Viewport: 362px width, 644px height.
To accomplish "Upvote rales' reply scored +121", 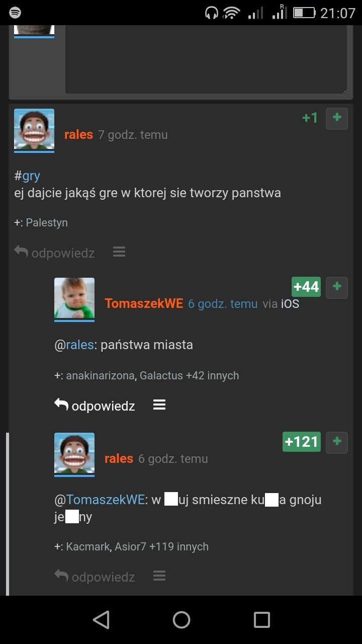I will pos(337,442).
